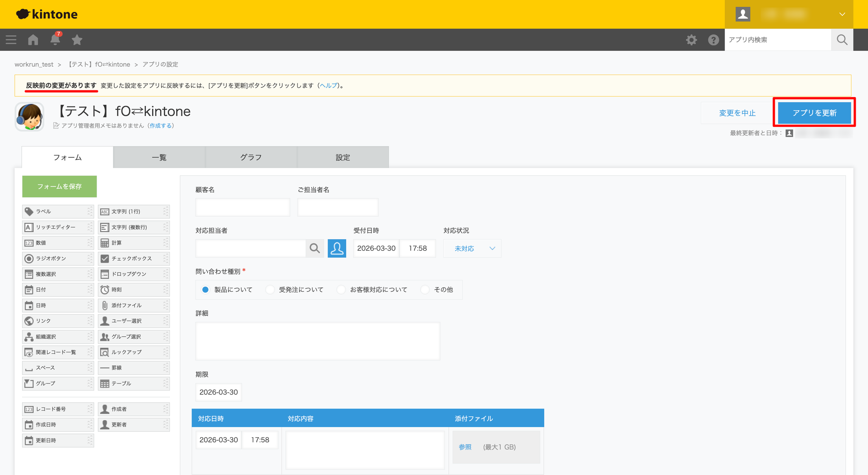This screenshot has width=868, height=475.
Task: Expand the 未対応 status dropdown
Action: click(472, 249)
